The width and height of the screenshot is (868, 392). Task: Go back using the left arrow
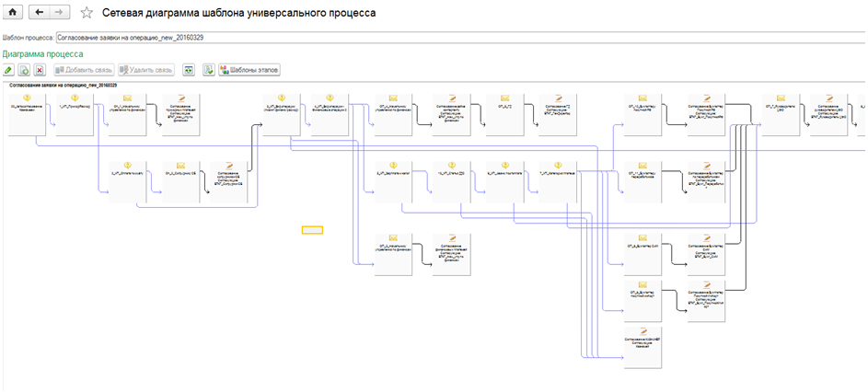39,13
